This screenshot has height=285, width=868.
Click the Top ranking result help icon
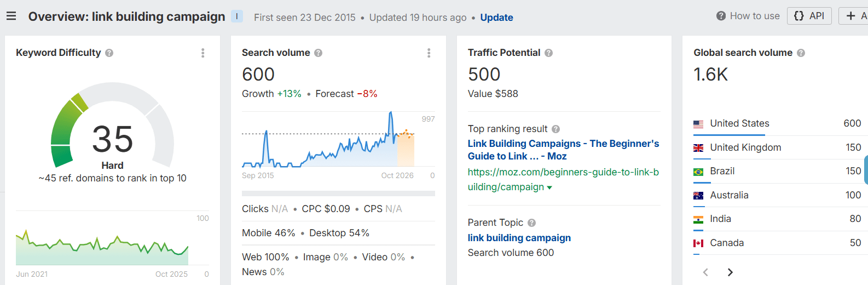555,129
